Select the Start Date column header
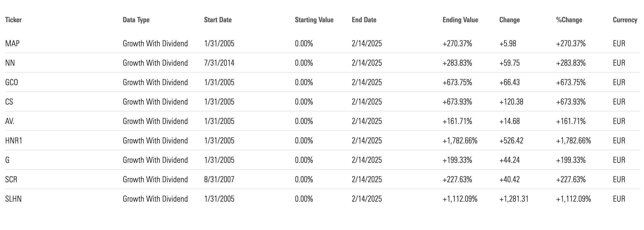The width and height of the screenshot is (644, 230). (218, 20)
